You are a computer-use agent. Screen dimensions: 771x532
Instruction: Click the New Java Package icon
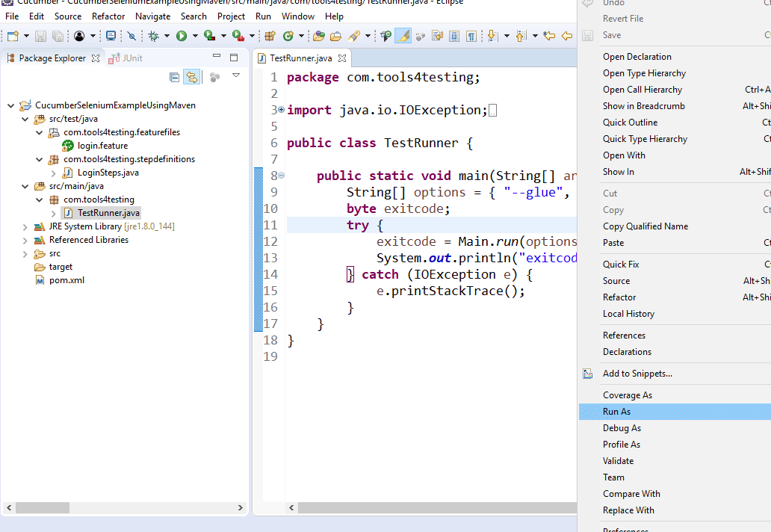coord(270,36)
